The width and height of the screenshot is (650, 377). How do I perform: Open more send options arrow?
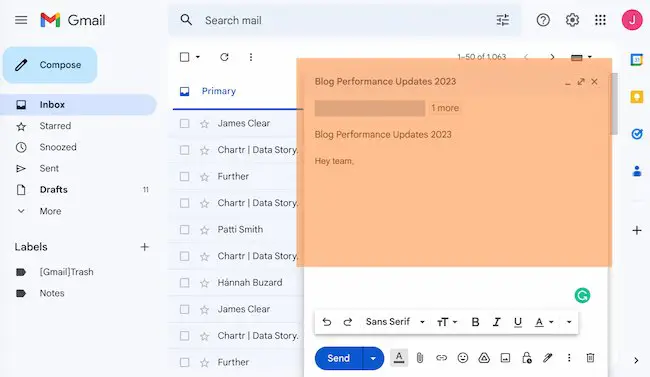(x=373, y=358)
